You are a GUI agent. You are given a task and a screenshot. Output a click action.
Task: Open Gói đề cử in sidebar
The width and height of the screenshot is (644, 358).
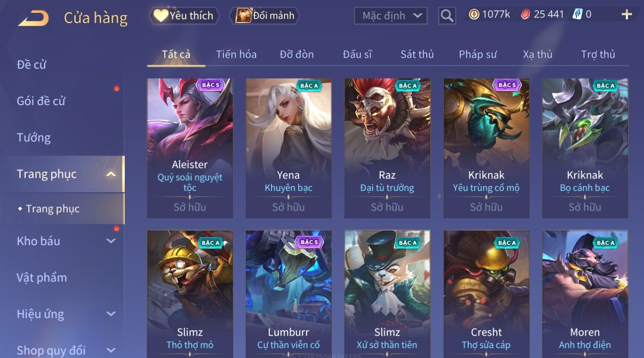pyautogui.click(x=41, y=101)
